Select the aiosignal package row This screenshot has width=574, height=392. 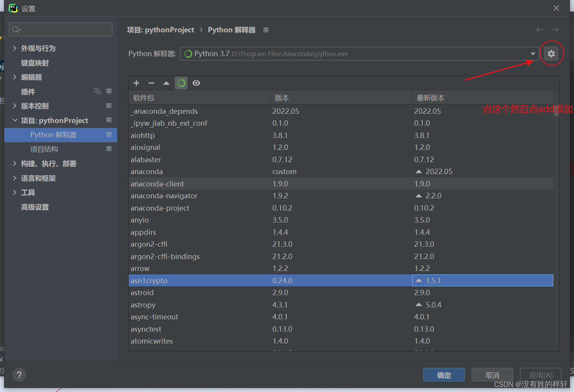341,147
